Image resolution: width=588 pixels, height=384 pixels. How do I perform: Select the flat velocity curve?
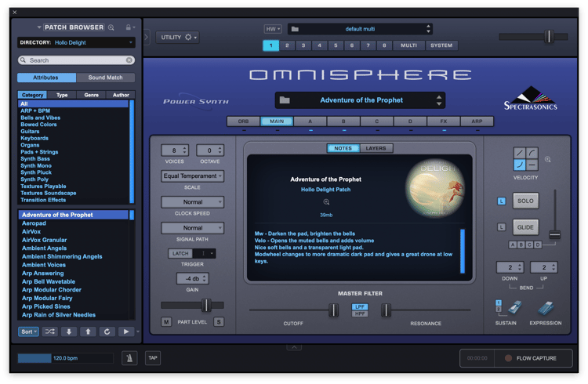(x=532, y=165)
